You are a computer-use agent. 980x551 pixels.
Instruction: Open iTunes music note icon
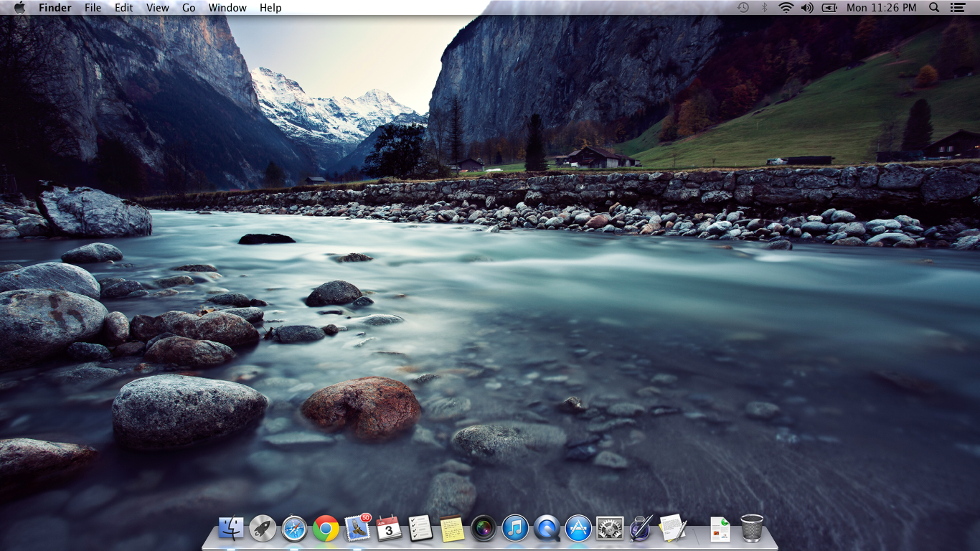515,529
